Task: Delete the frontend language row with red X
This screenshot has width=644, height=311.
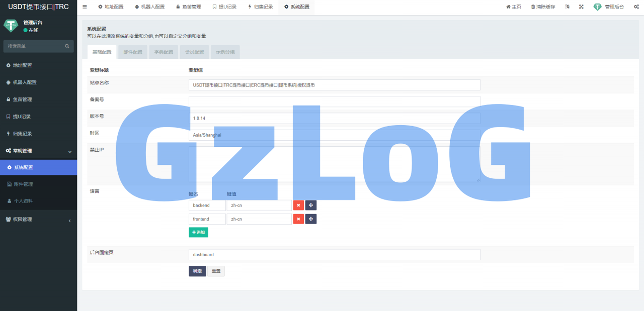Action: (298, 219)
